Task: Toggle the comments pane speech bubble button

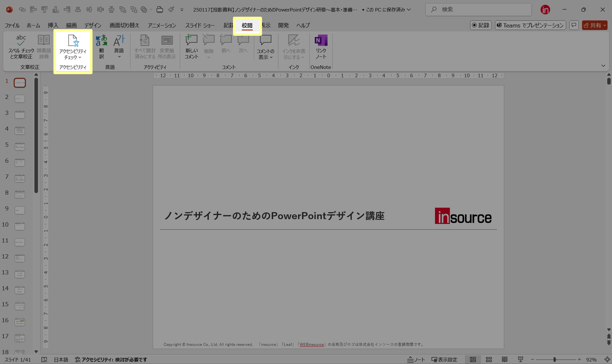Action: 574,25
